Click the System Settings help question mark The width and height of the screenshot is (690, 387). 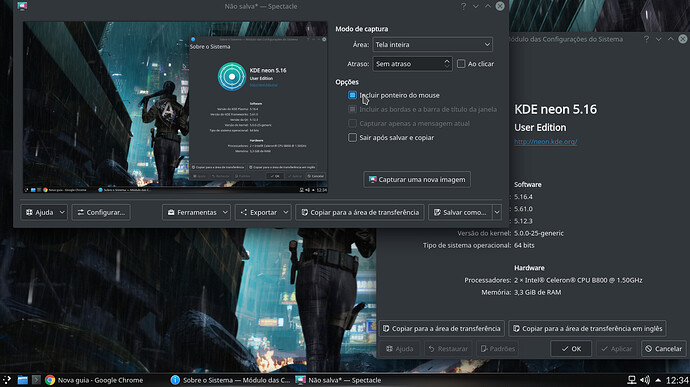[x=646, y=39]
